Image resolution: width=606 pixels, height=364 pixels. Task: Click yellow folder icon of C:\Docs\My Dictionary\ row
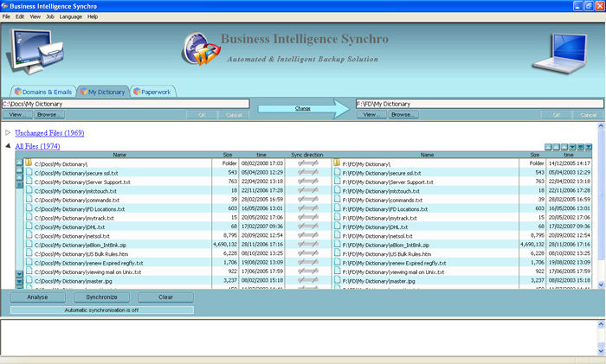coord(29,163)
